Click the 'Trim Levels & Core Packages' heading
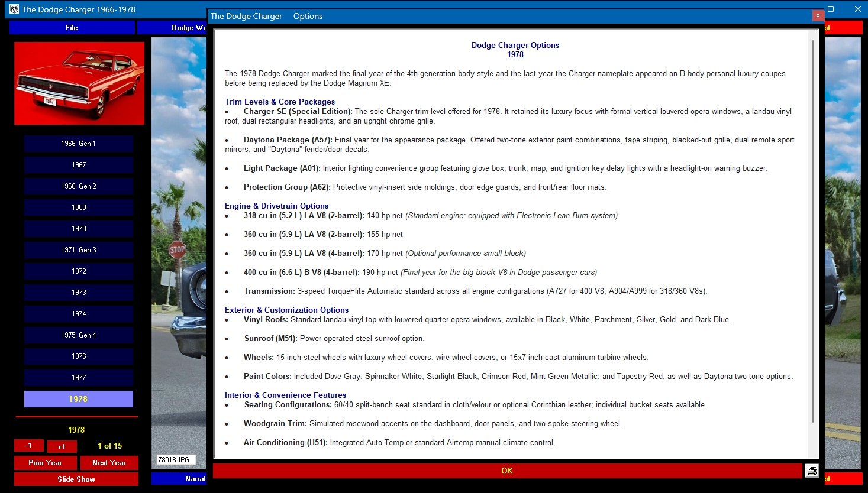The image size is (868, 493). tap(280, 102)
